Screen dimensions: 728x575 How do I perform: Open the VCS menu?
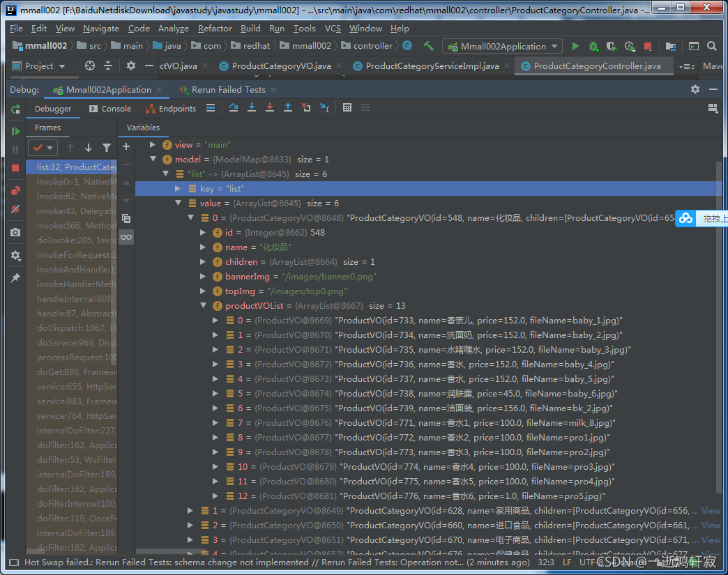pyautogui.click(x=333, y=29)
